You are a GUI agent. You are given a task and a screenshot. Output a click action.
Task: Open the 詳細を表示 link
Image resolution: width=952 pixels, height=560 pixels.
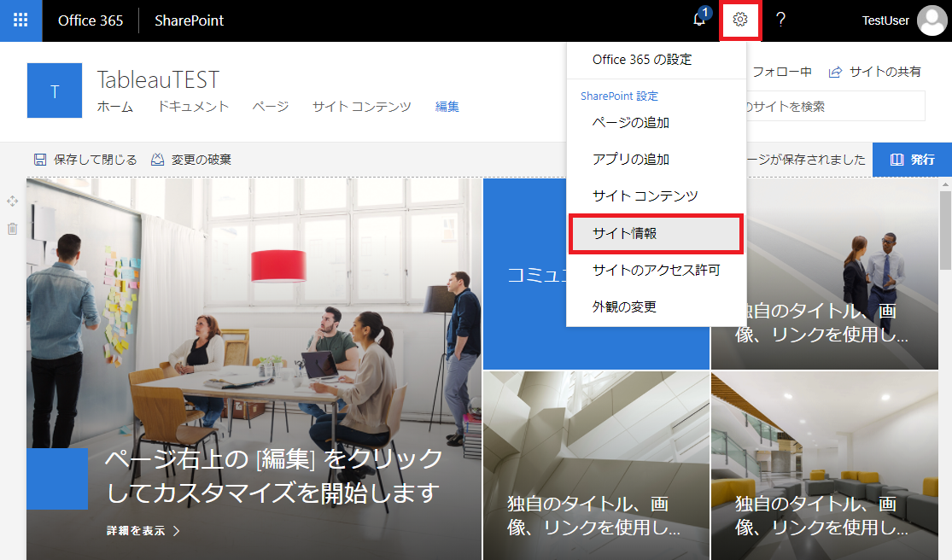[137, 528]
